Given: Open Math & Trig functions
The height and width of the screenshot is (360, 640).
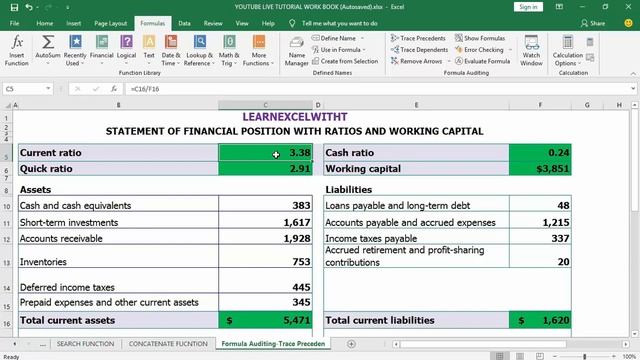Looking at the screenshot, I should coord(229,51).
